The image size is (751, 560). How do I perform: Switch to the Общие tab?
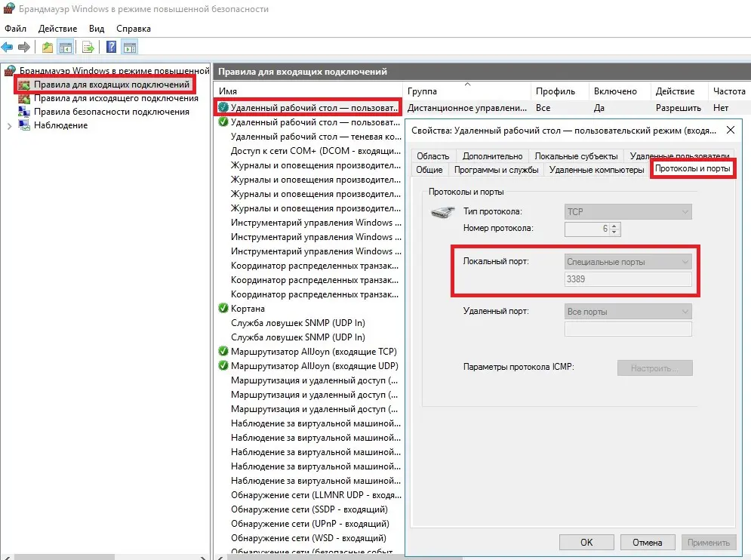[x=429, y=170]
